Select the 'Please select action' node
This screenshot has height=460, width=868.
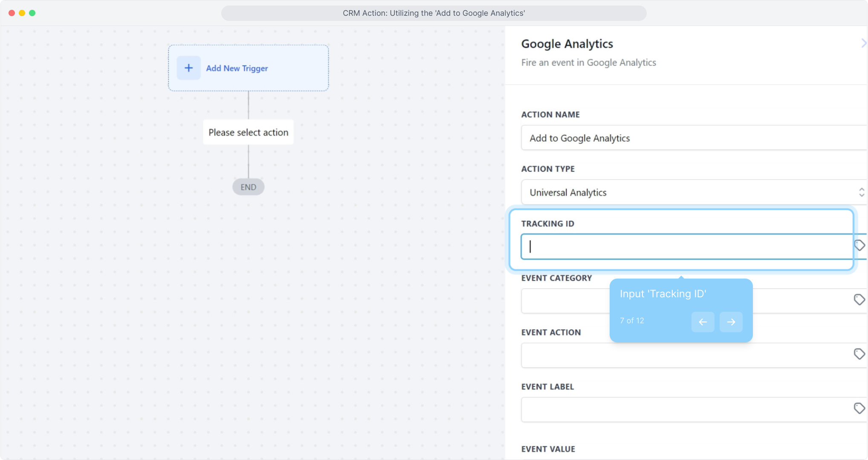pos(248,132)
